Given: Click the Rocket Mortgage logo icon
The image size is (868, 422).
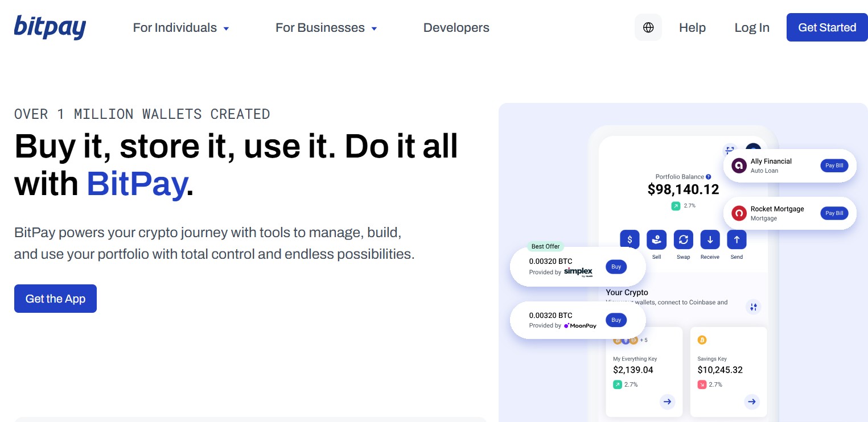Looking at the screenshot, I should pos(739,213).
